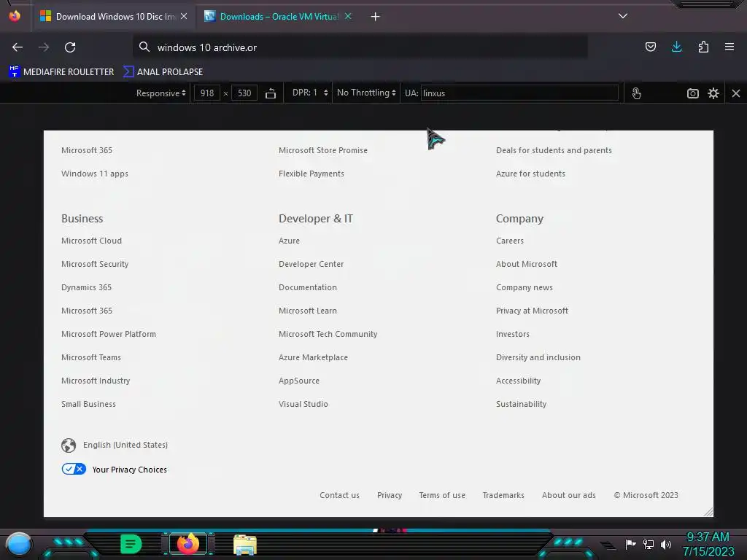Take a screenshot of the viewport
The height and width of the screenshot is (560, 747).
click(693, 93)
